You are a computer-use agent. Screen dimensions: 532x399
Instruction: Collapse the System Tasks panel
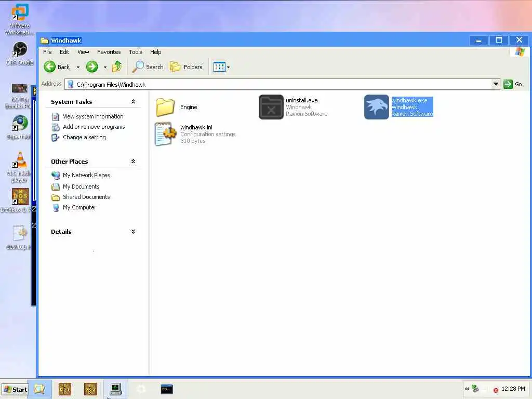pyautogui.click(x=133, y=101)
